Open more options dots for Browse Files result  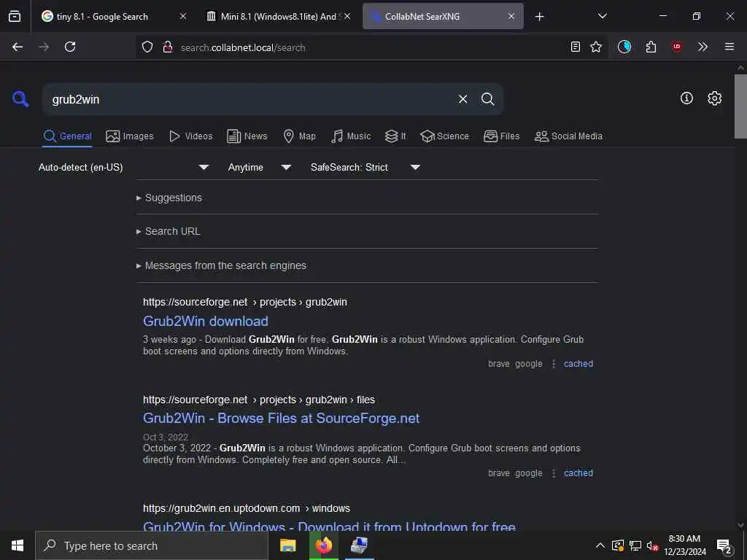point(553,473)
